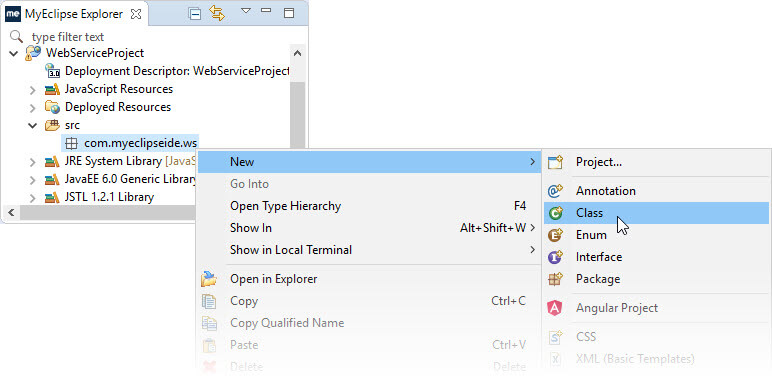Click the purple Interface icon
This screenshot has height=378, width=772.
[x=555, y=257]
